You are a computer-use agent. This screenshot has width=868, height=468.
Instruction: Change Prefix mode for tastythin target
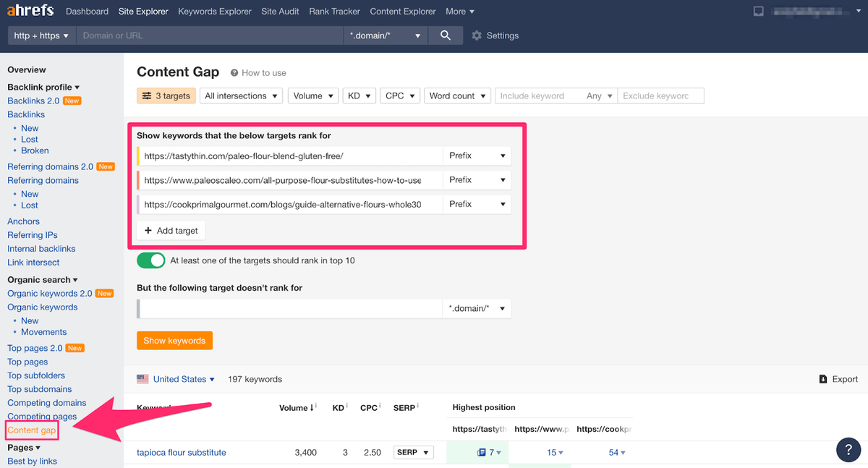tap(477, 156)
